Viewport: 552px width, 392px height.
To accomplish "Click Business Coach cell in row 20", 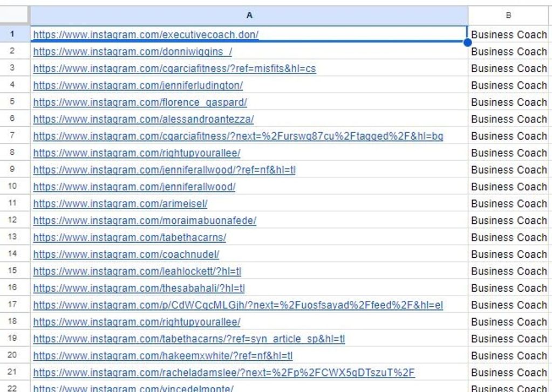I will 508,355.
